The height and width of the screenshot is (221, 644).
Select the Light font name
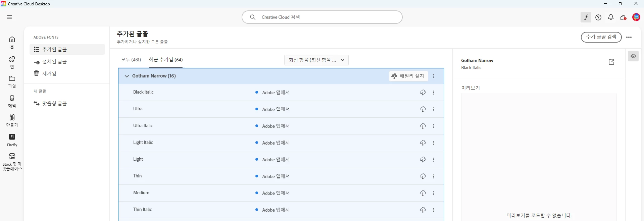pyautogui.click(x=138, y=159)
